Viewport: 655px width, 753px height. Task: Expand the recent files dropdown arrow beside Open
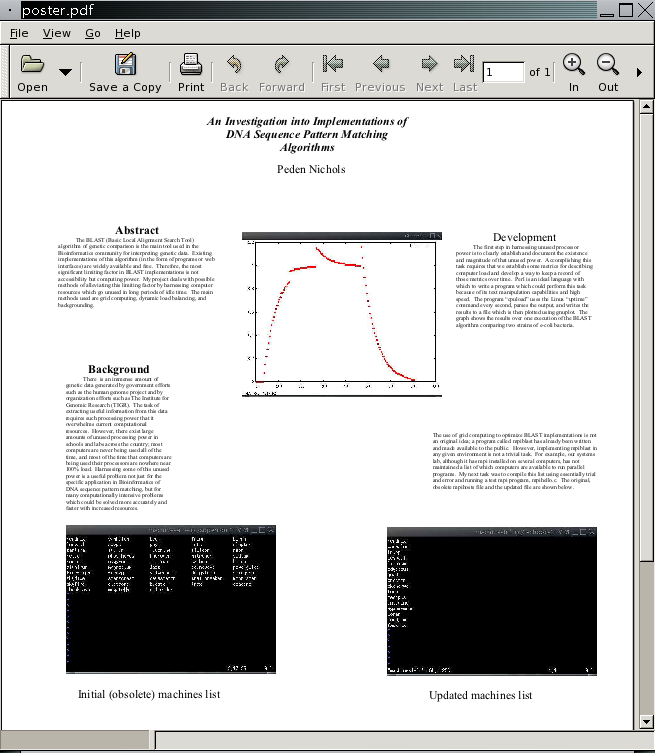pos(65,72)
